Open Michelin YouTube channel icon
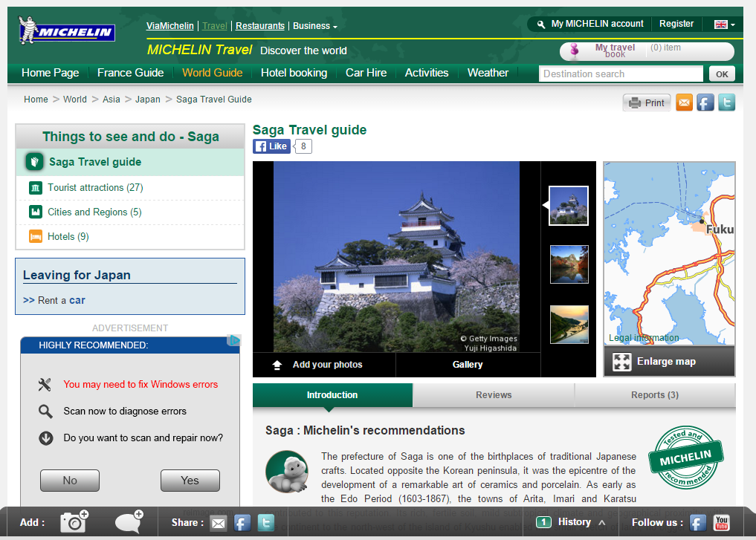Viewport: 756px width, 540px height. pos(720,522)
